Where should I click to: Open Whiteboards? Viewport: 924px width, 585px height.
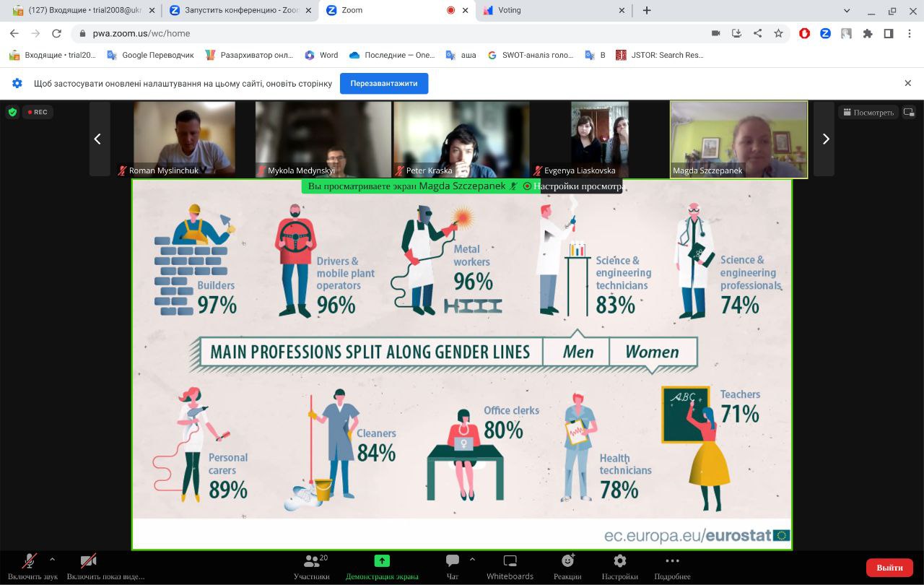point(510,567)
